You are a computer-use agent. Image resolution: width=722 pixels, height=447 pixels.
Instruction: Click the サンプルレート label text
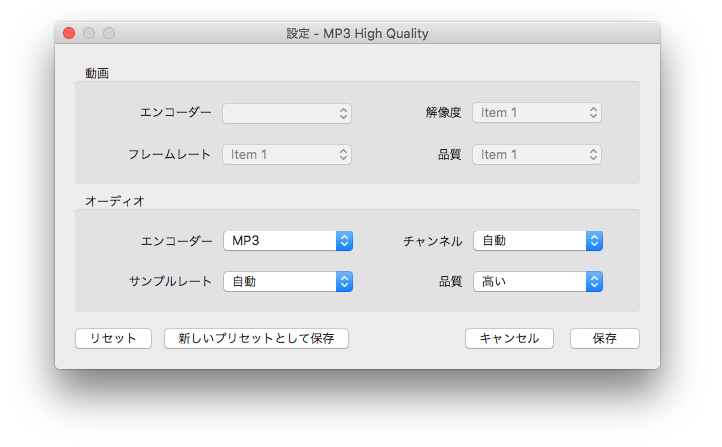coord(170,282)
